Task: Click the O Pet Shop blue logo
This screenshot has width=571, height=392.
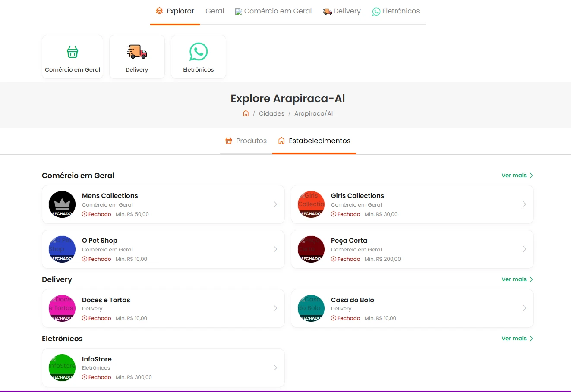Action: (x=62, y=249)
